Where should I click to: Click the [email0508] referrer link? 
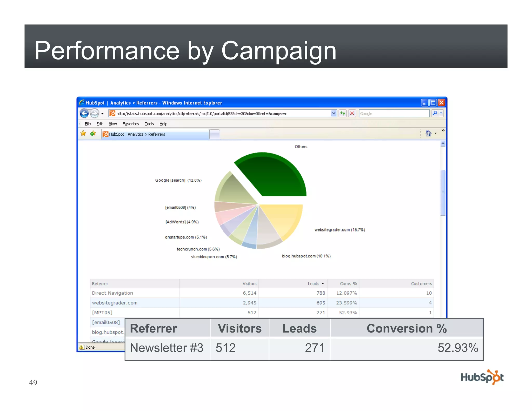click(106, 322)
